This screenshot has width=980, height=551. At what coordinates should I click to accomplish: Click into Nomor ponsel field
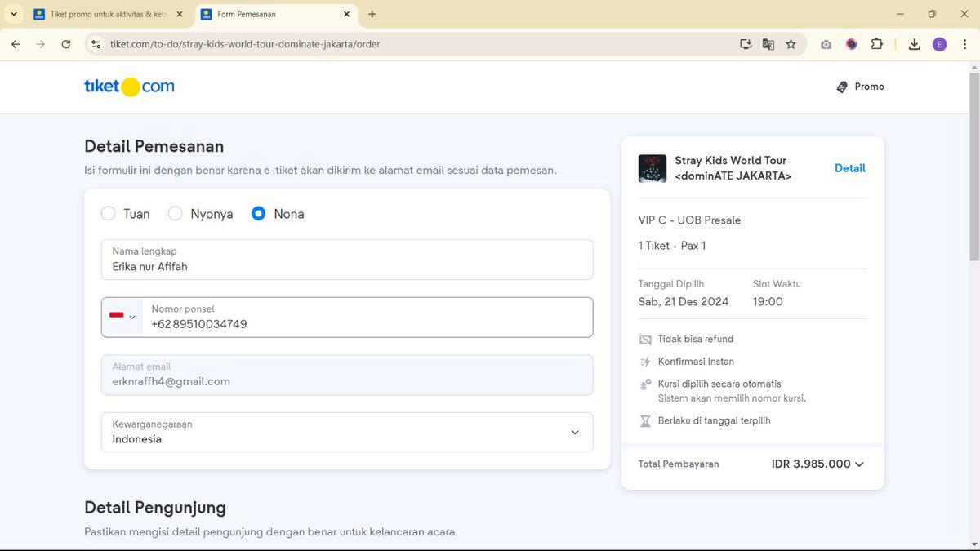point(368,317)
